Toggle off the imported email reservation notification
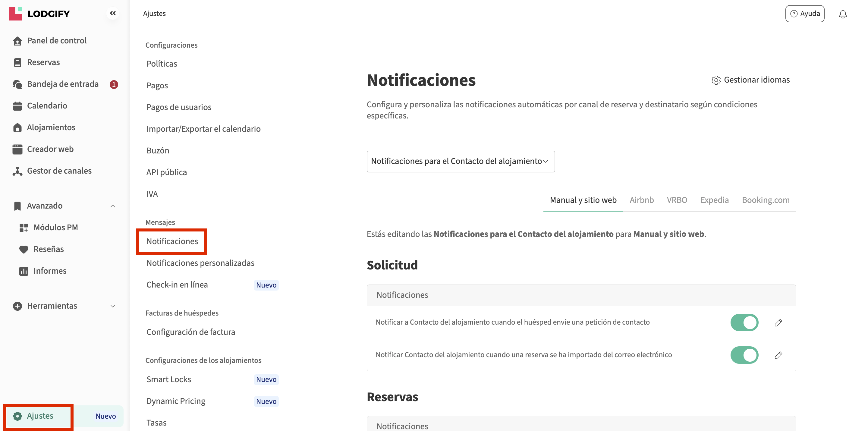 [x=744, y=355]
